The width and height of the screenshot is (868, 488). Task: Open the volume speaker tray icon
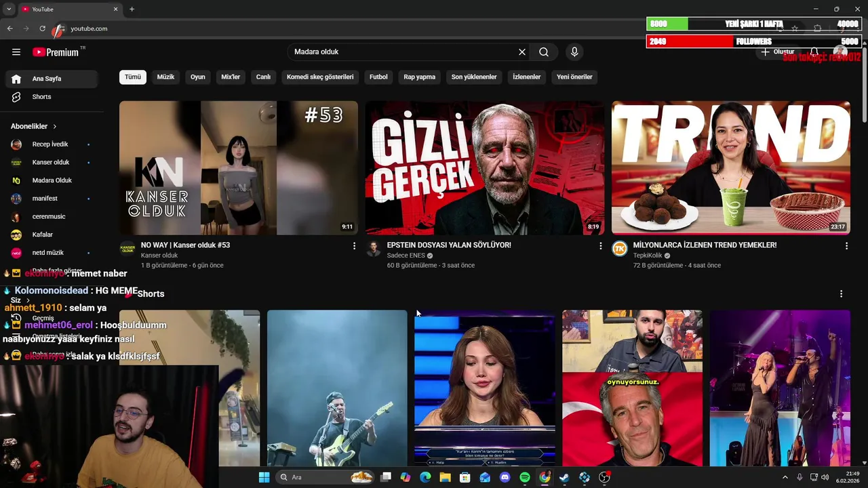[825, 477]
